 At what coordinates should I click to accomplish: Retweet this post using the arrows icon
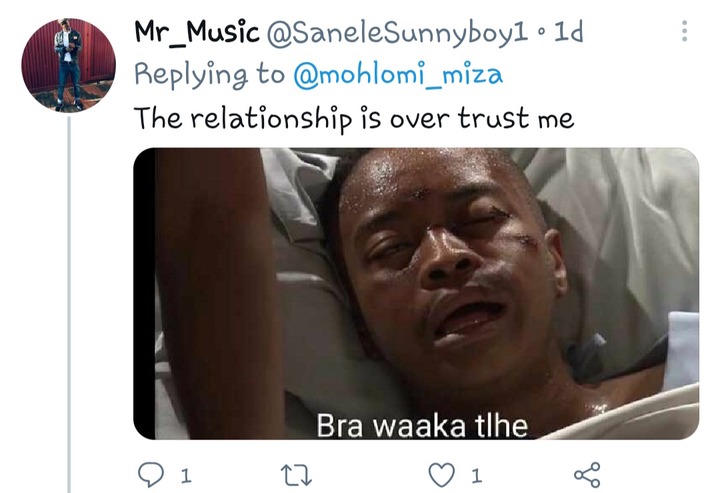pyautogui.click(x=297, y=475)
